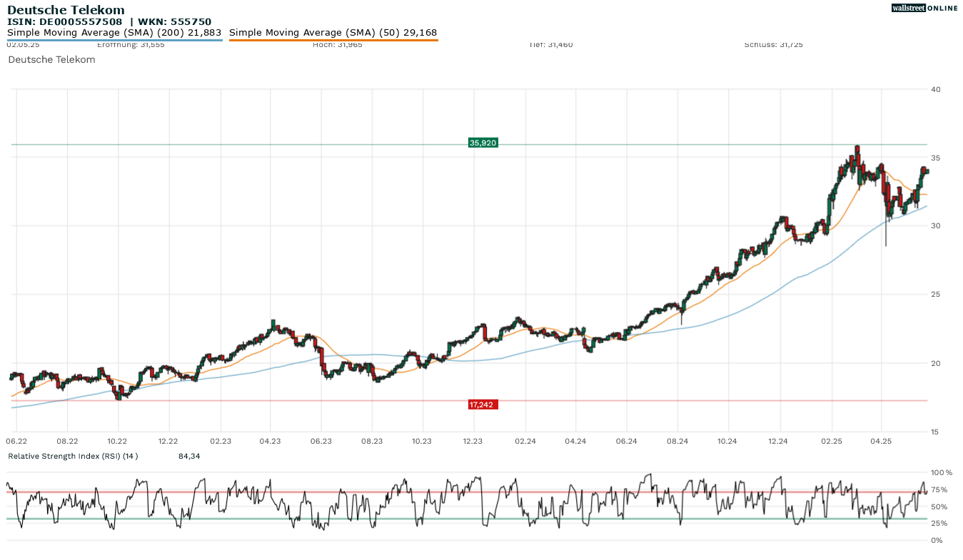The image size is (963, 560).
Task: Click the RSI value 84,34
Action: [189, 456]
